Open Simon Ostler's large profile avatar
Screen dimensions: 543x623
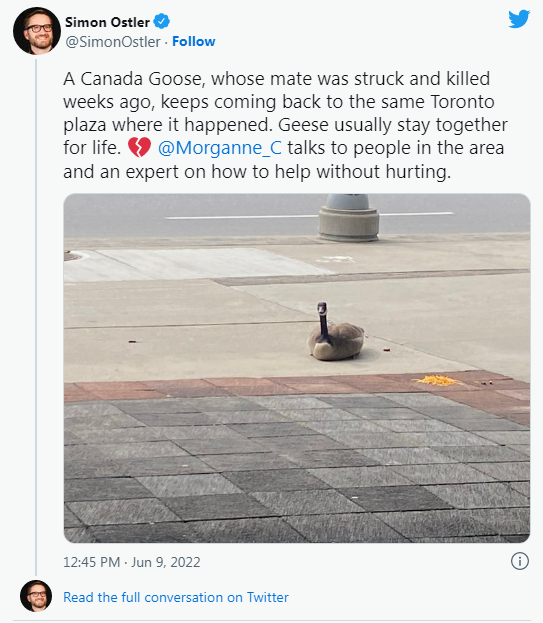pos(37,31)
